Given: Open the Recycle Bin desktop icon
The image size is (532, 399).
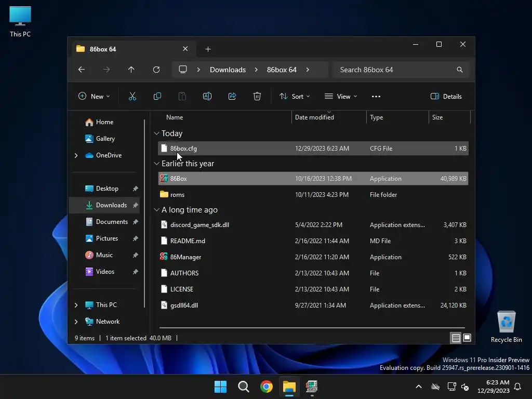Looking at the screenshot, I should (x=506, y=327).
